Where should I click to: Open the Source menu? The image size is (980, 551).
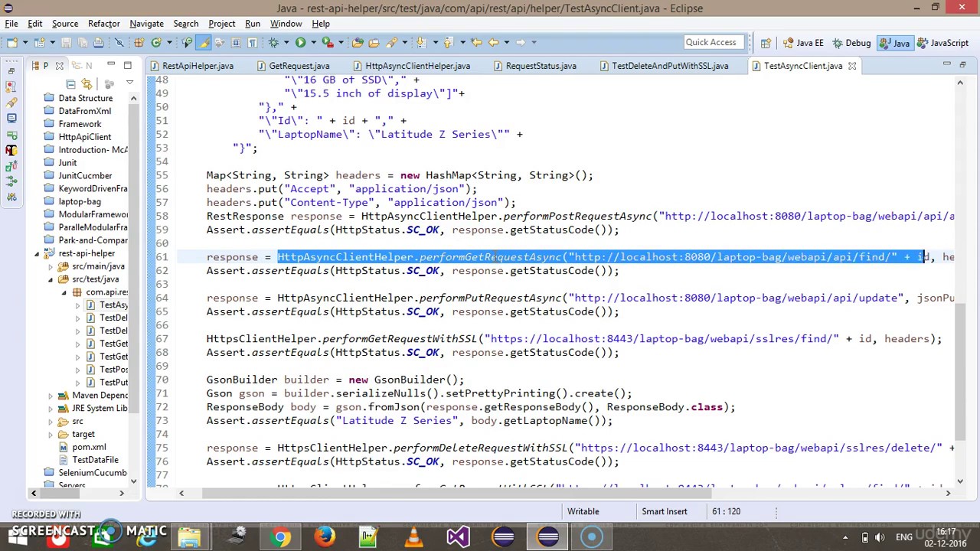click(x=65, y=24)
